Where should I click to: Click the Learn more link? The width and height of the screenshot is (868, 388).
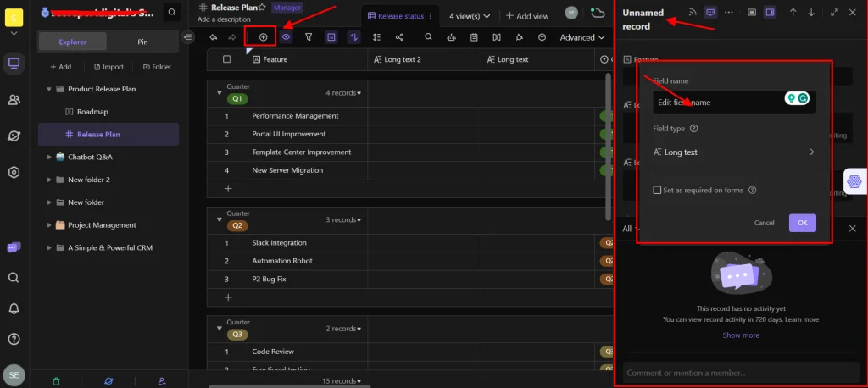click(x=802, y=319)
